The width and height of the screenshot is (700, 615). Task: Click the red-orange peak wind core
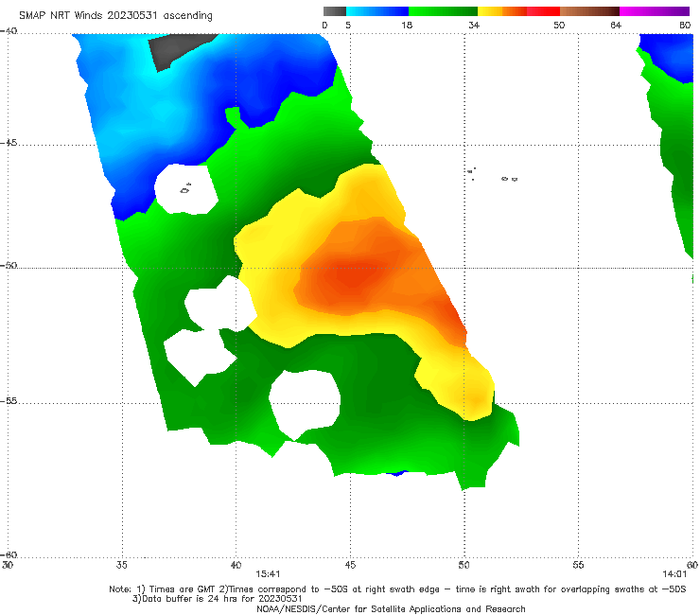click(x=353, y=277)
